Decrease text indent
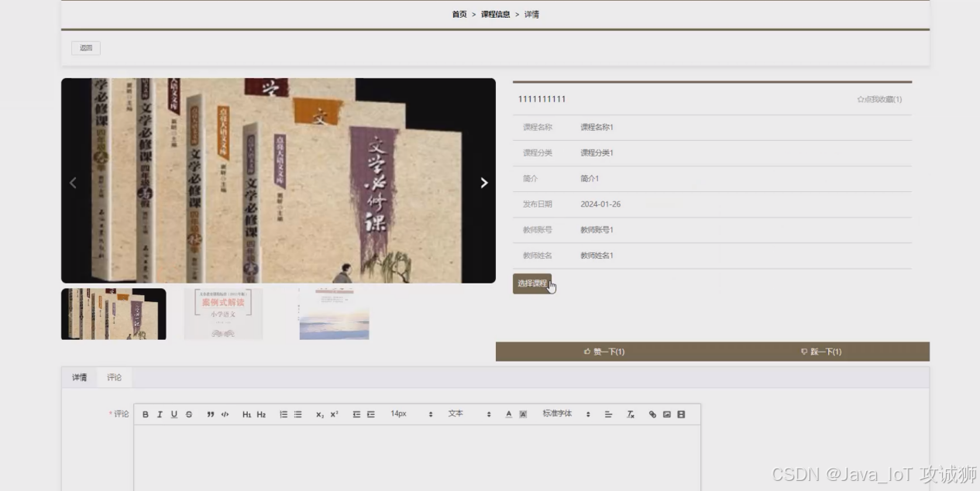The image size is (980, 491). (x=356, y=414)
